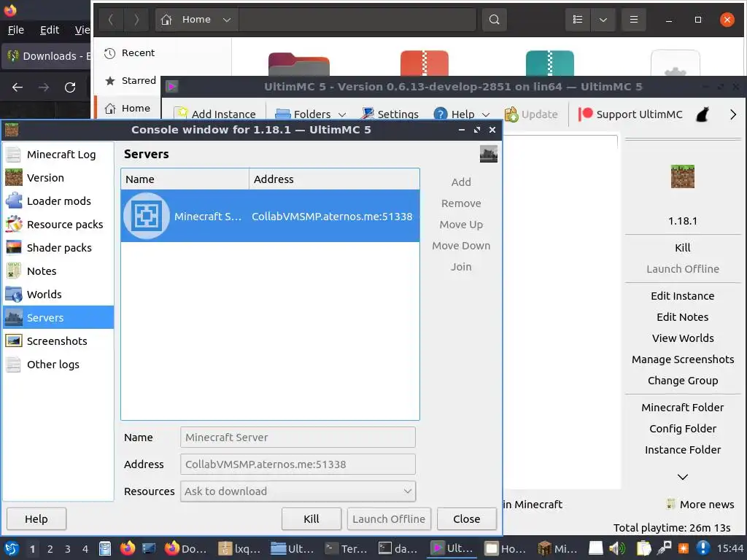
Task: Click the UltimMC cat icon in toolbar
Action: click(x=703, y=114)
